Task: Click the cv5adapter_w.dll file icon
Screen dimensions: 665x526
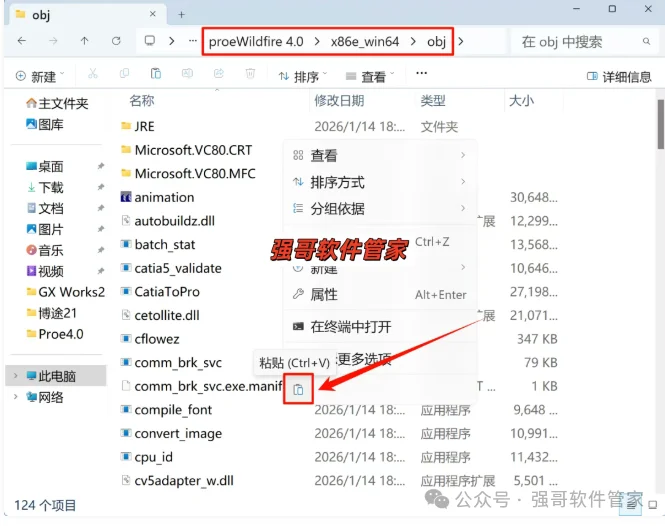Action: 126,480
